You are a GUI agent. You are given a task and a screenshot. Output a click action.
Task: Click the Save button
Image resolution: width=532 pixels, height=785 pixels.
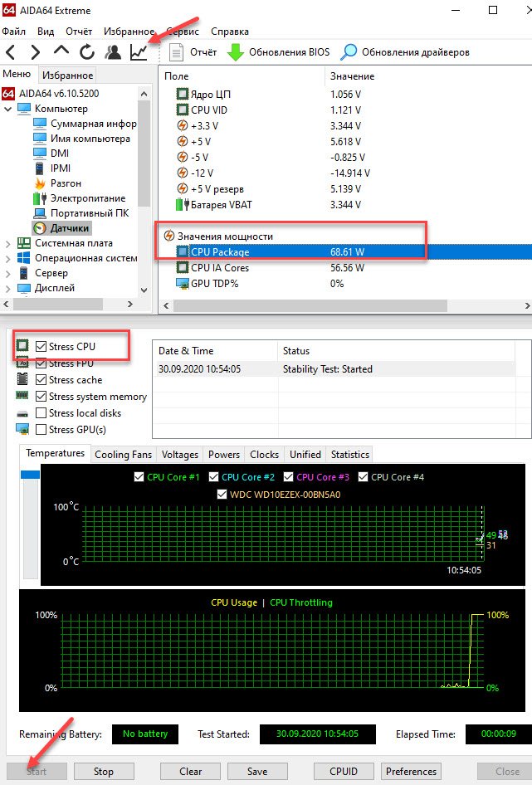coord(257,772)
